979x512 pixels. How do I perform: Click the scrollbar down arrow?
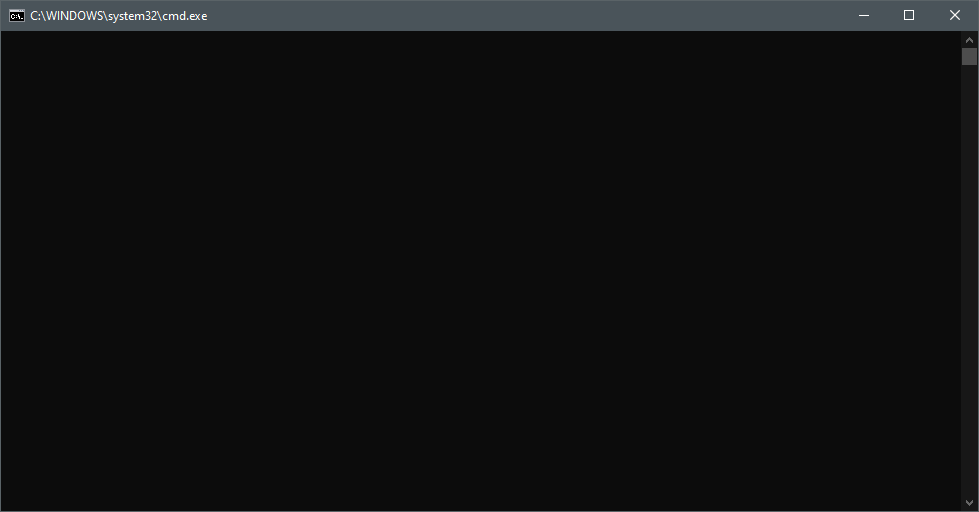(969, 503)
